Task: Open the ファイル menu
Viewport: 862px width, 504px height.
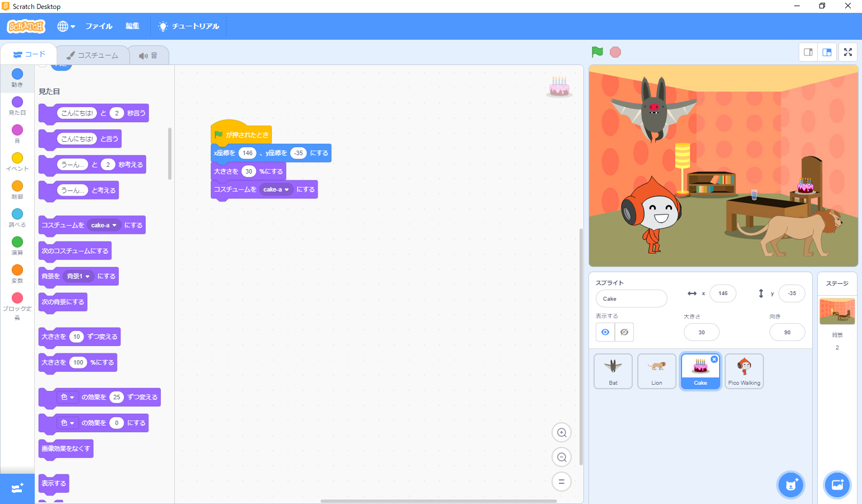Action: pyautogui.click(x=99, y=26)
